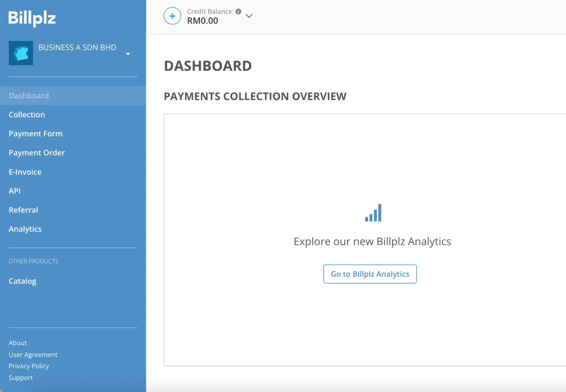Click Go to Billplz Analytics button
566x392 pixels.
370,274
